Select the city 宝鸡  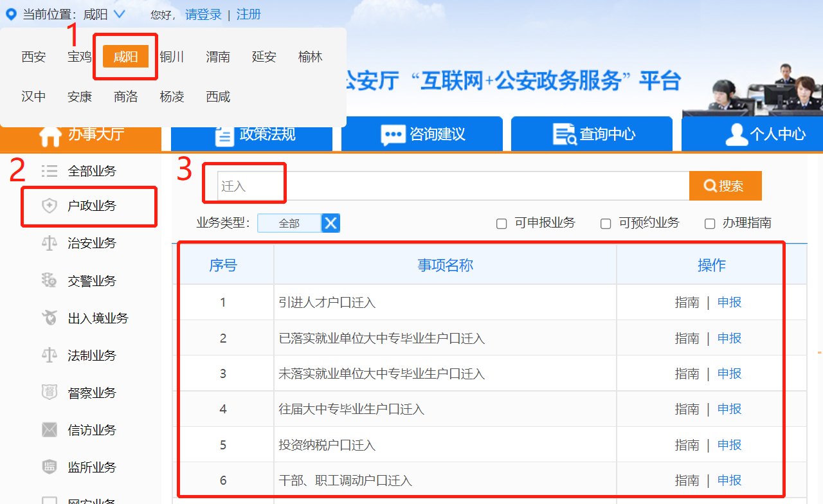click(x=80, y=57)
